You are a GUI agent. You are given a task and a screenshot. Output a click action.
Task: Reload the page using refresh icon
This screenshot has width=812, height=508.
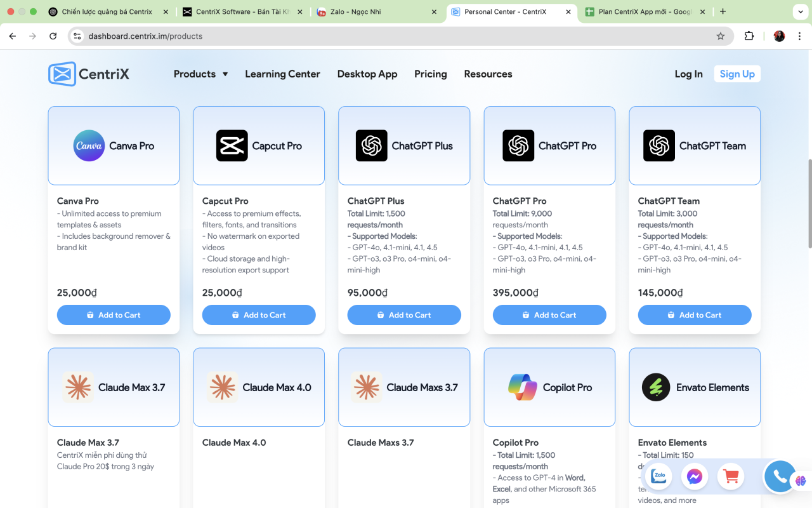53,36
